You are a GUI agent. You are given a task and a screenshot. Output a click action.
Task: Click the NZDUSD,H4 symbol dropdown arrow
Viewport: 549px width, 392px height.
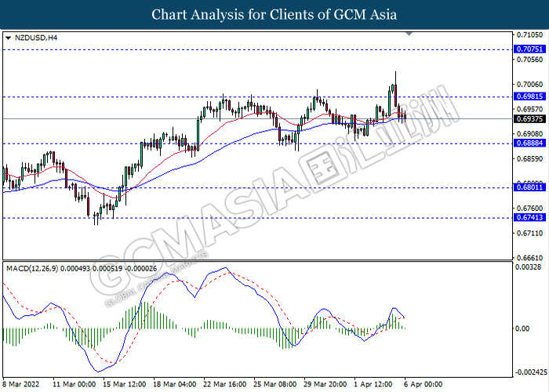[9, 38]
